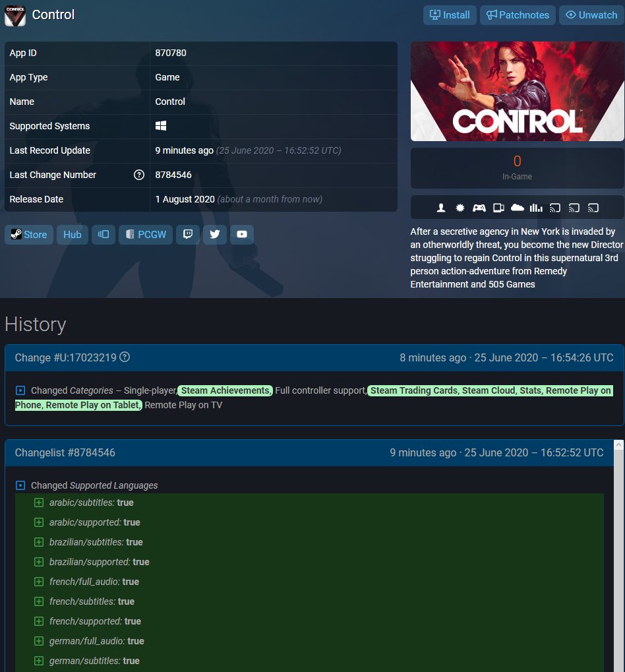Click the plus icon for french/subtitles
Viewport: 625px width, 672px height.
pos(38,601)
